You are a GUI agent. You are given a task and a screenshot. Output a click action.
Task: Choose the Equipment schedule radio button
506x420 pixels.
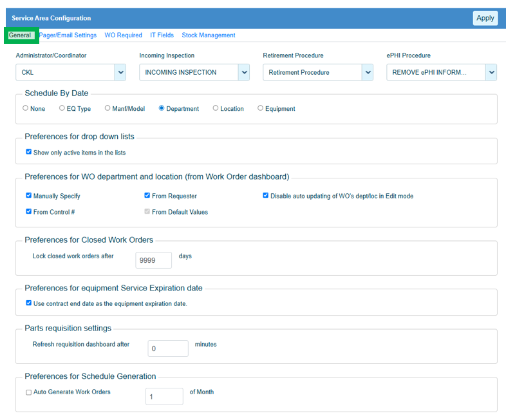point(260,108)
